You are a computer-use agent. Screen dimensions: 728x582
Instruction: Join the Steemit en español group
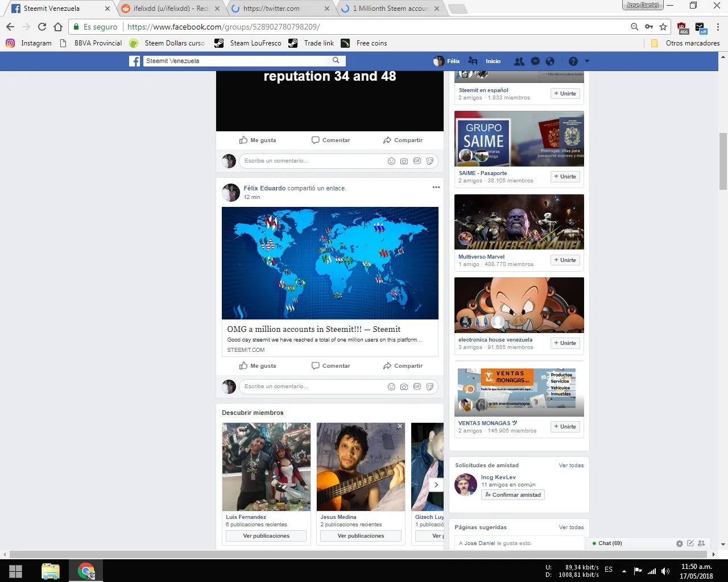565,94
